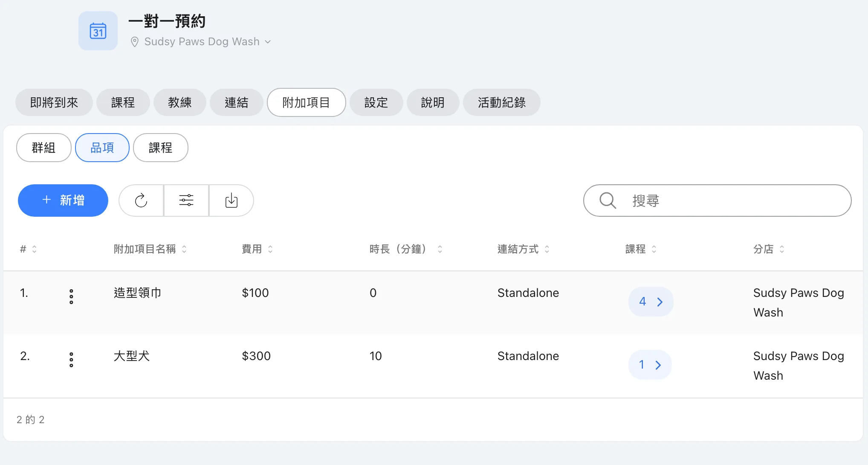
Task: Select the 課程 sub-tab below 附加項目
Action: click(160, 148)
